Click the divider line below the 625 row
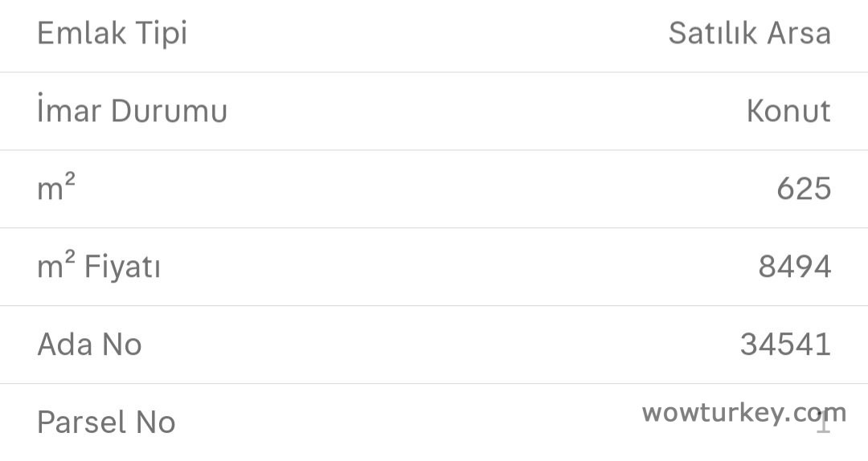This screenshot has width=868, height=461. (x=434, y=227)
